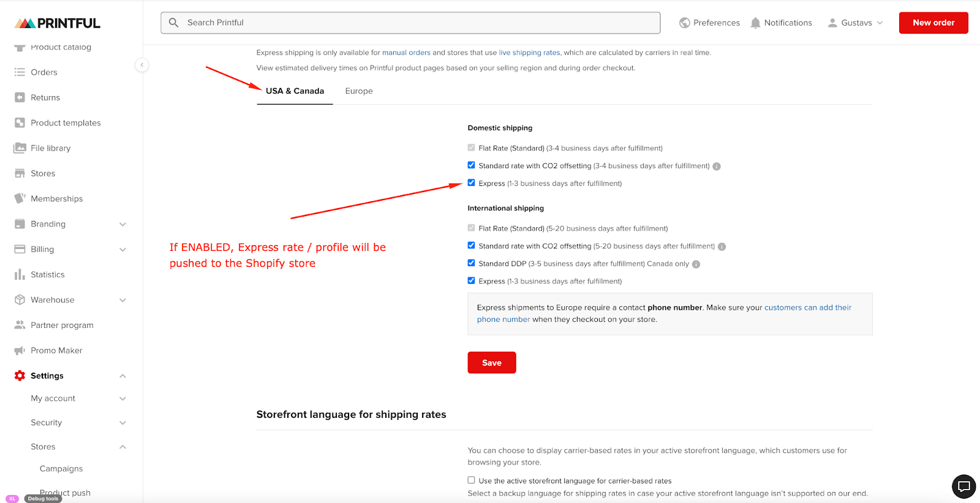Open the manual orders link
Image resolution: width=980 pixels, height=503 pixels.
click(406, 53)
